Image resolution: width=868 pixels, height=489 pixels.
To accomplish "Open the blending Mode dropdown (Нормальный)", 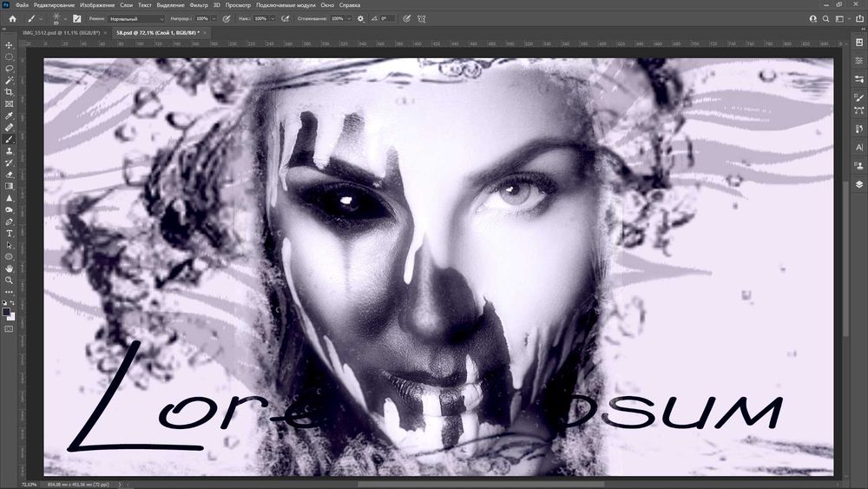I will [x=136, y=19].
